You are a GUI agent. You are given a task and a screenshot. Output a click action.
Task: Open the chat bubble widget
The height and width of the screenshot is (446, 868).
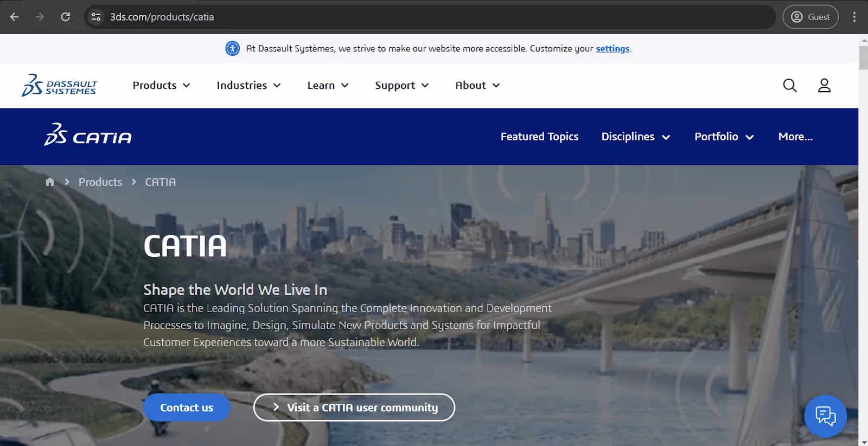pos(826,416)
